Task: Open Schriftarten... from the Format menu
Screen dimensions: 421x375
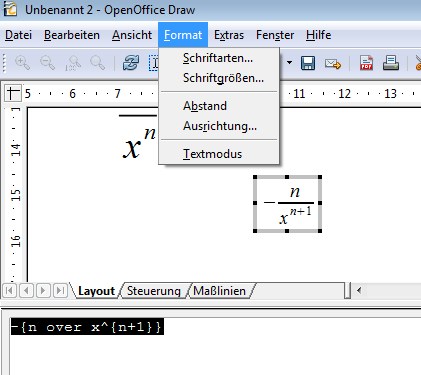Action: 219,58
